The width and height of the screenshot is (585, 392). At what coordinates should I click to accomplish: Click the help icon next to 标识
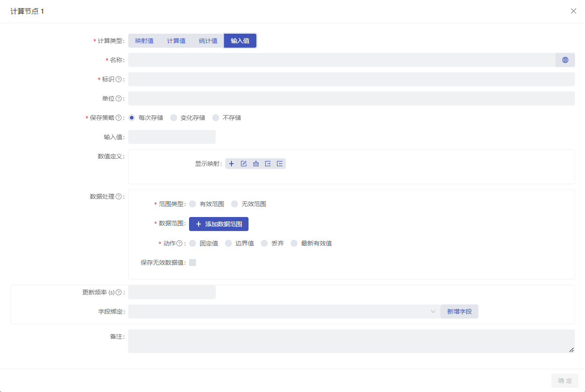(118, 79)
